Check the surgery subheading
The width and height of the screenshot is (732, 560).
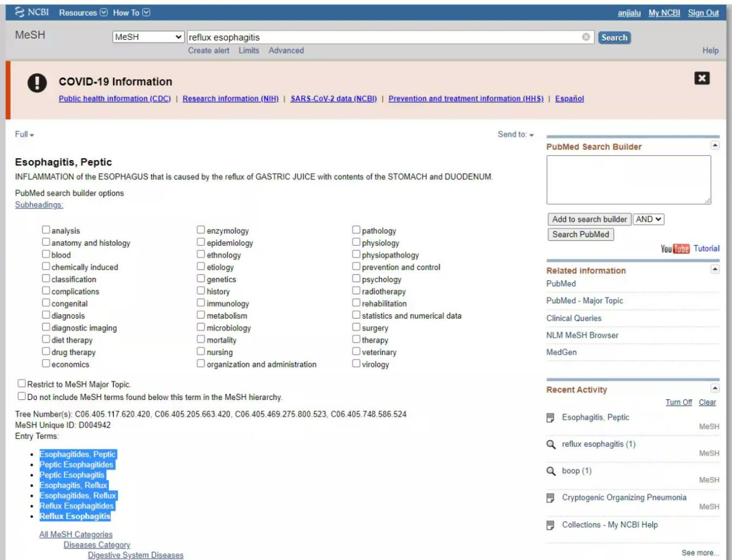[356, 327]
